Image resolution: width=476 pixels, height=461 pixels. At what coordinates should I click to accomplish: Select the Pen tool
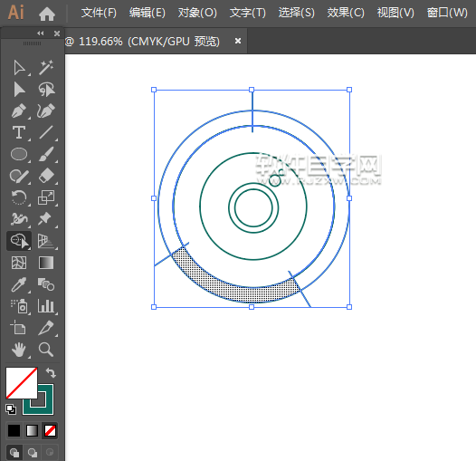point(19,110)
